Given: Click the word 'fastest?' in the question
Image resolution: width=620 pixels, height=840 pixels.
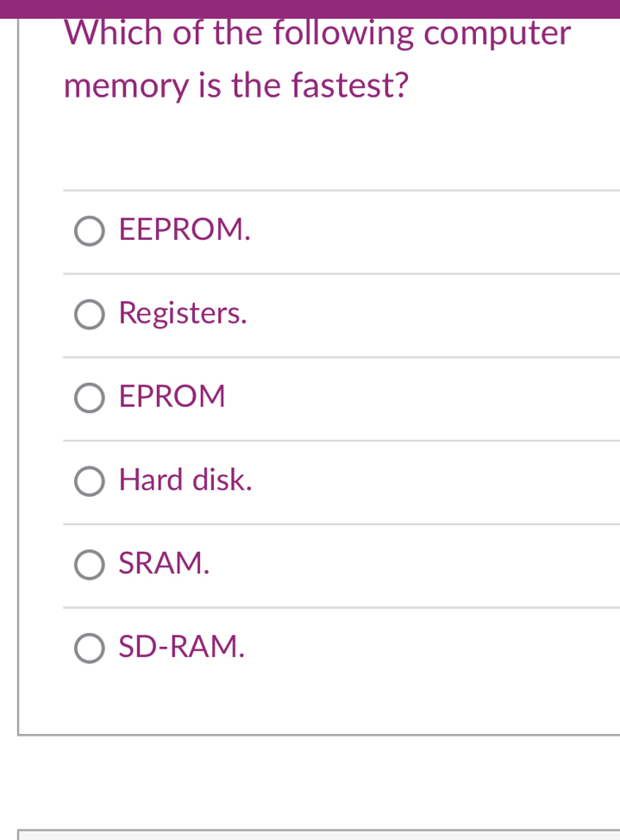Looking at the screenshot, I should click(349, 85).
